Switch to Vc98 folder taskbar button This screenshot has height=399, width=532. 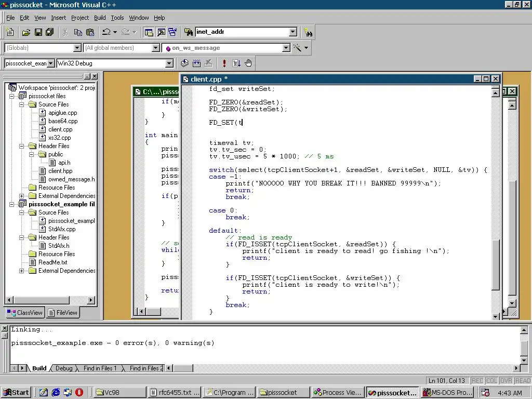[120, 393]
